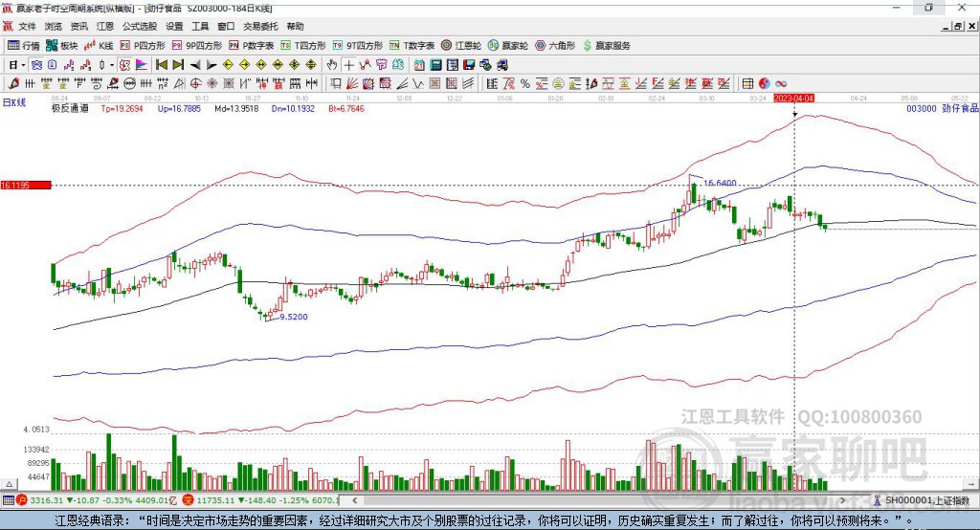Click the jump-to-first-bar icon
980x530 pixels.
161,64
